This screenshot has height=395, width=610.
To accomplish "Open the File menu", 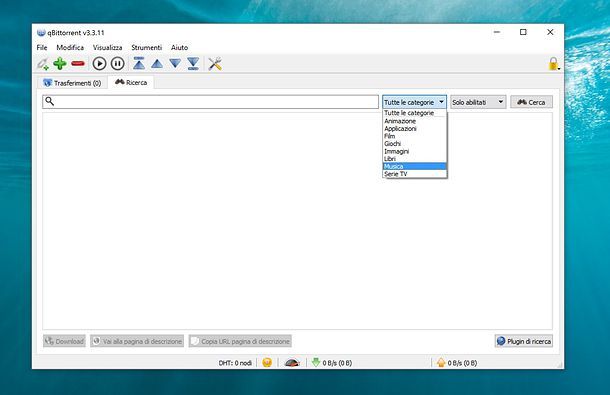I will 42,47.
